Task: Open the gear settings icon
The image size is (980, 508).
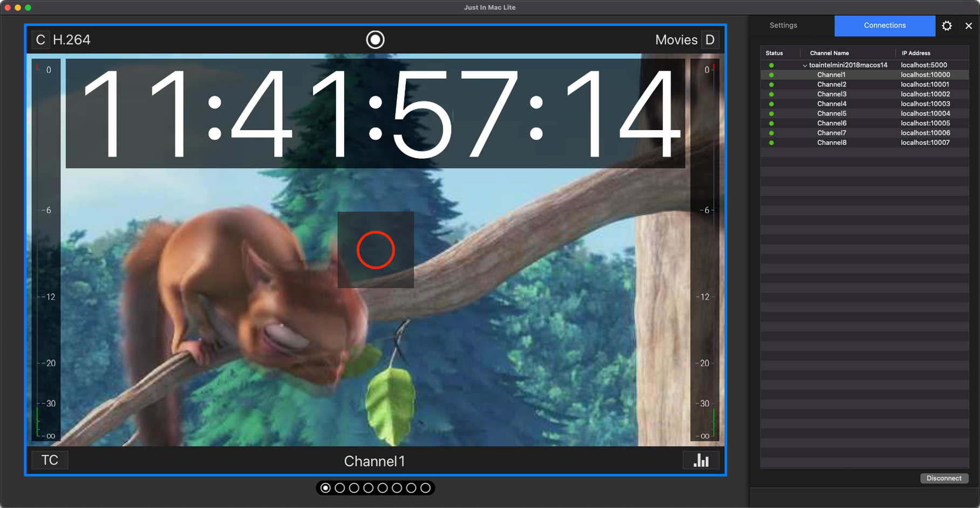Action: coord(947,25)
